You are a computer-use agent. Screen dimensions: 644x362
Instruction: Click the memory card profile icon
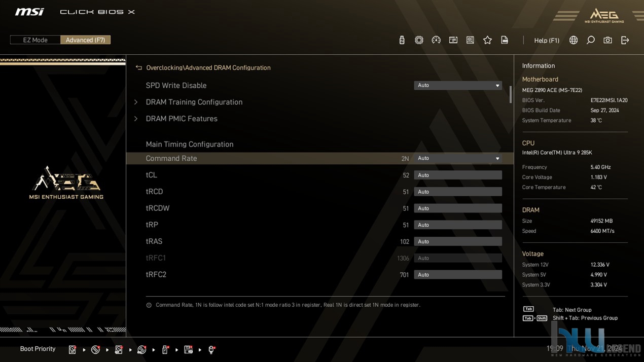pyautogui.click(x=453, y=40)
